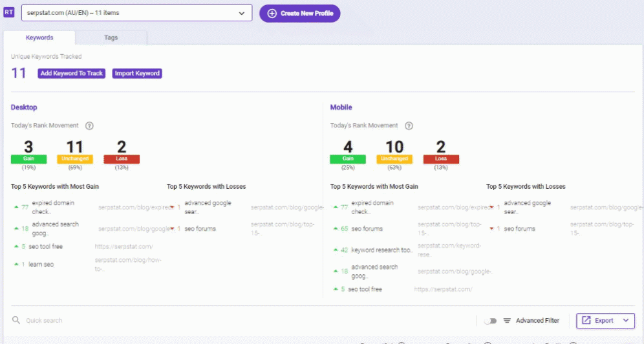
Task: Open help icon beside Mobile Today's Rank Movement
Action: coord(409,125)
